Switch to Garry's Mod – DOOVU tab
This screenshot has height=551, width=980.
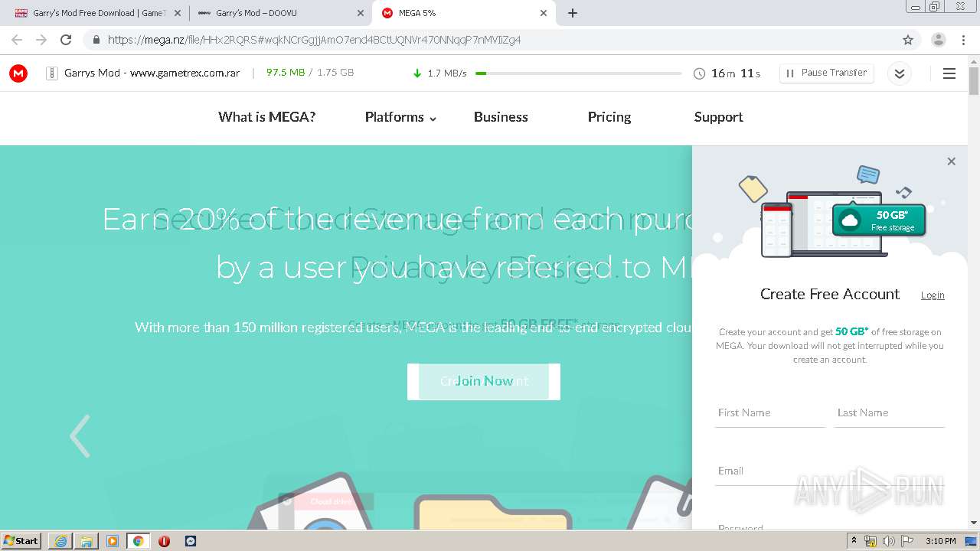(x=279, y=13)
